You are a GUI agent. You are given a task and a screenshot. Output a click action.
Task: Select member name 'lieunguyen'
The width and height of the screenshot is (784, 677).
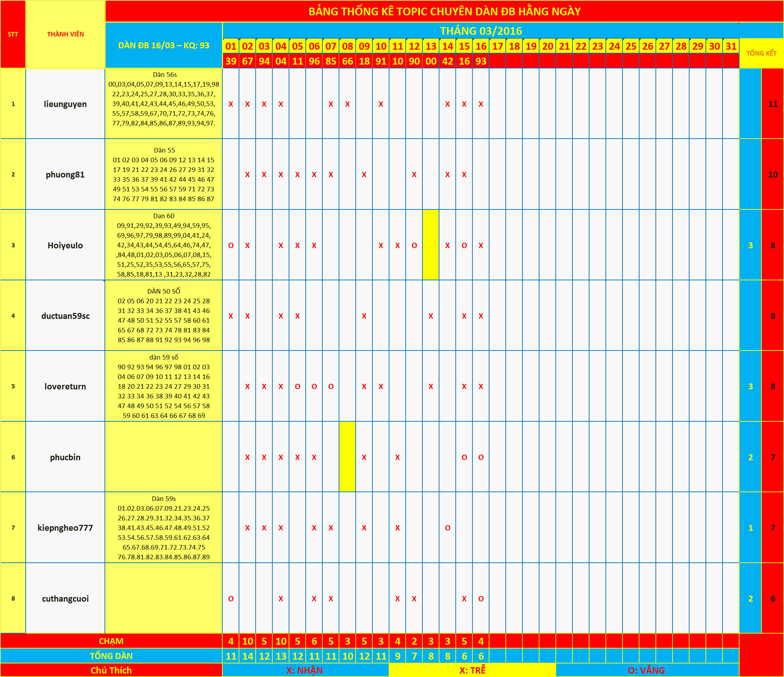coord(65,104)
